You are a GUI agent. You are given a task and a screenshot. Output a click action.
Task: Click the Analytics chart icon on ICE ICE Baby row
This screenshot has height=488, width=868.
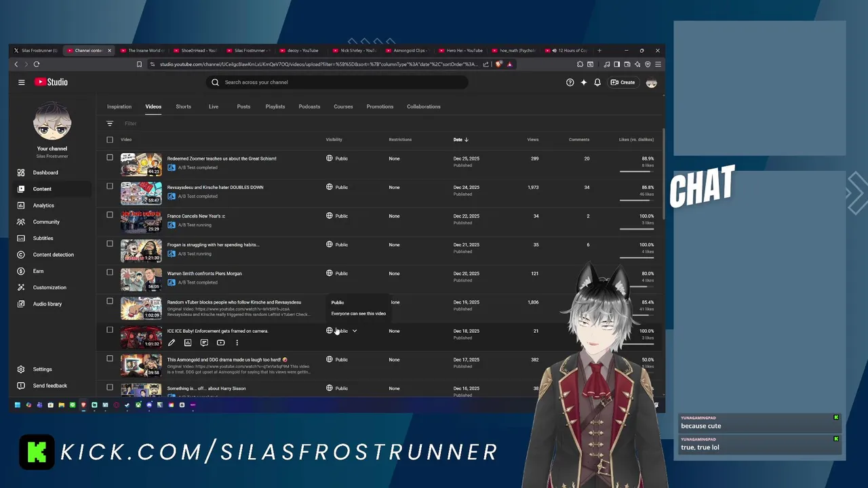tap(188, 343)
